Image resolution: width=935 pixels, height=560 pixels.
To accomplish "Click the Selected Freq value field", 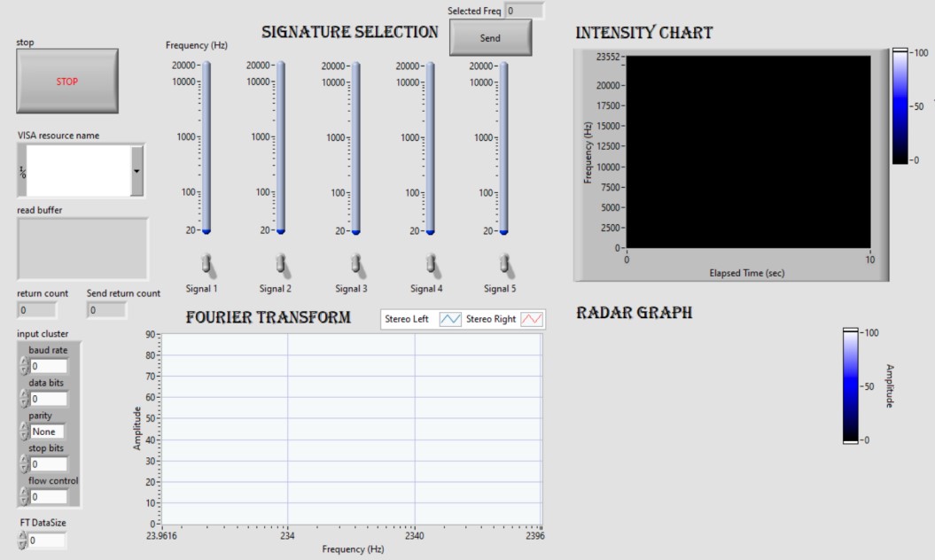I will [524, 11].
